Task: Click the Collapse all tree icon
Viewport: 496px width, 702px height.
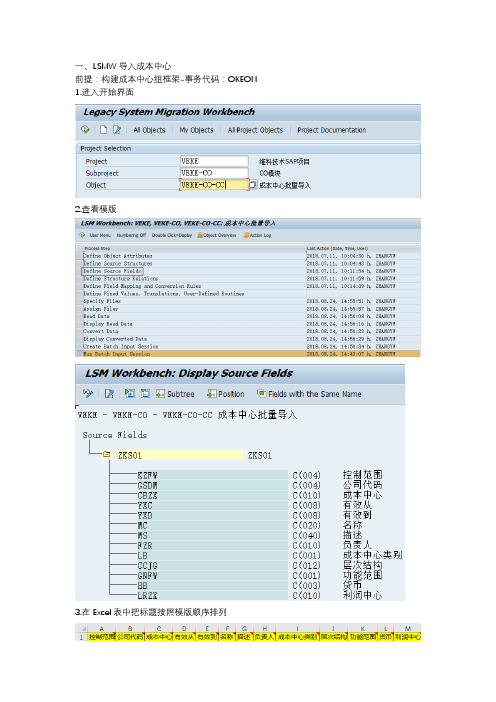Action: pyautogui.click(x=145, y=394)
